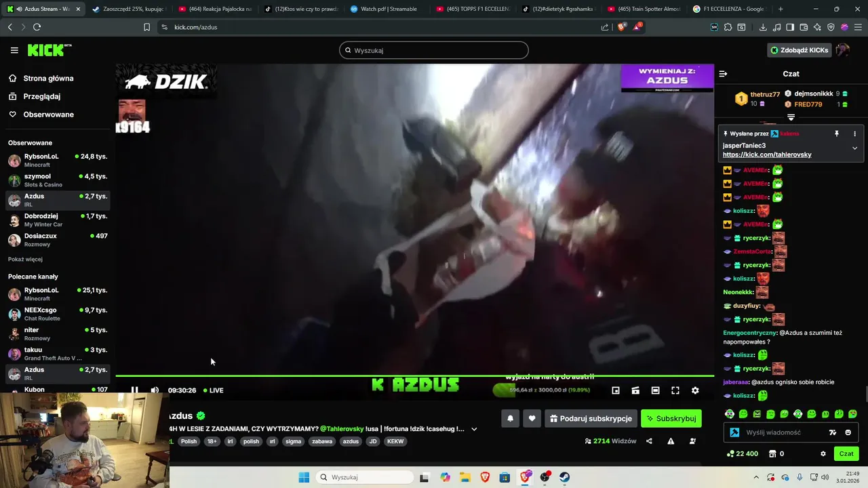View the 22 400 points balance
This screenshot has width=868, height=488.
(743, 453)
